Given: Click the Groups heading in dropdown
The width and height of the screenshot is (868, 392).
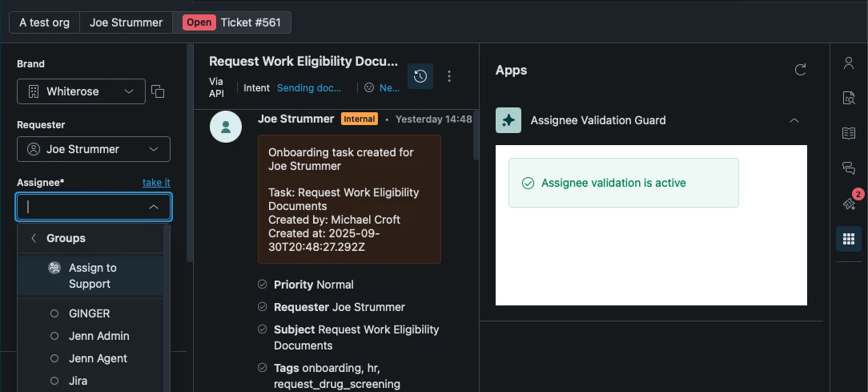Looking at the screenshot, I should [x=66, y=238].
